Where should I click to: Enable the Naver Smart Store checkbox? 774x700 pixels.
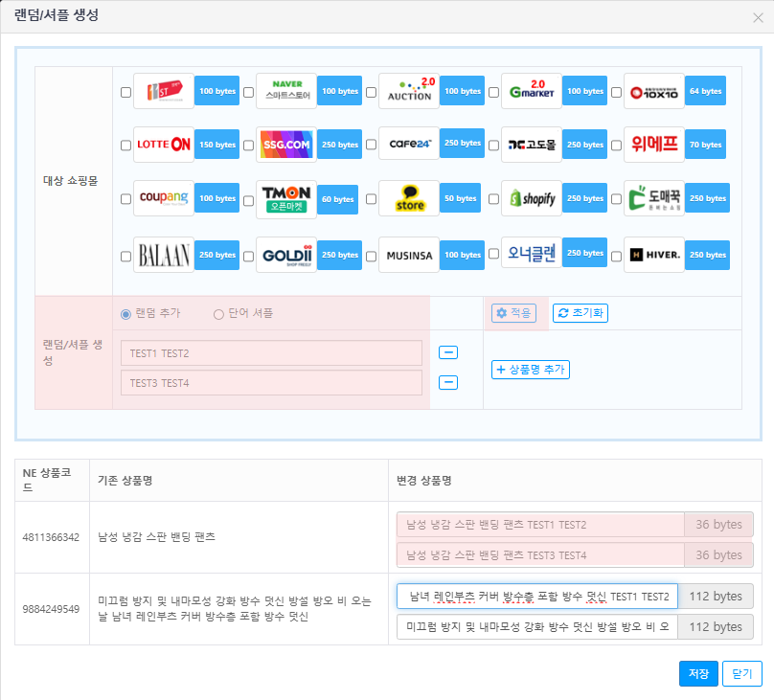[249, 92]
